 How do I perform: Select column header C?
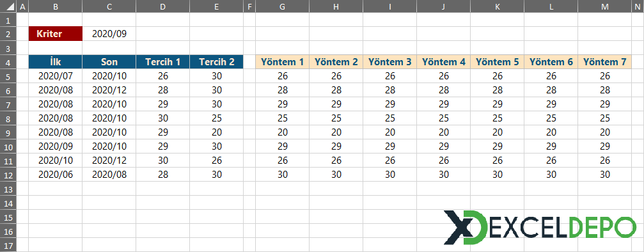click(109, 6)
